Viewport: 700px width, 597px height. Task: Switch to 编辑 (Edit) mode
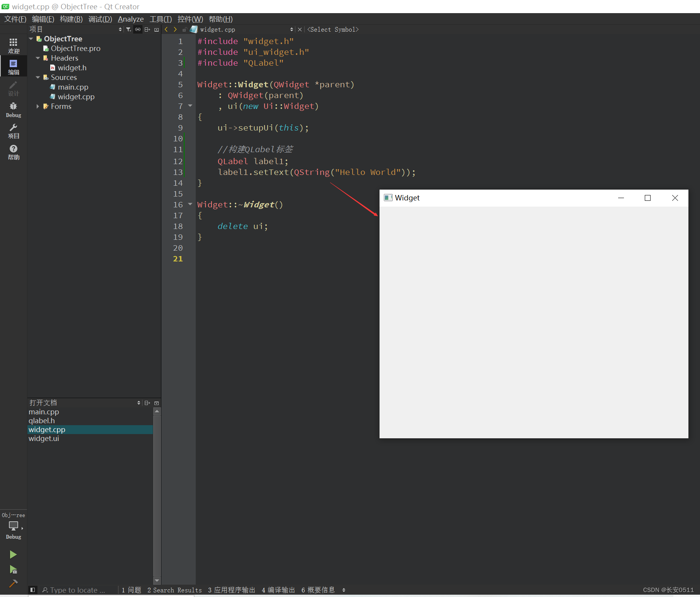coord(14,67)
